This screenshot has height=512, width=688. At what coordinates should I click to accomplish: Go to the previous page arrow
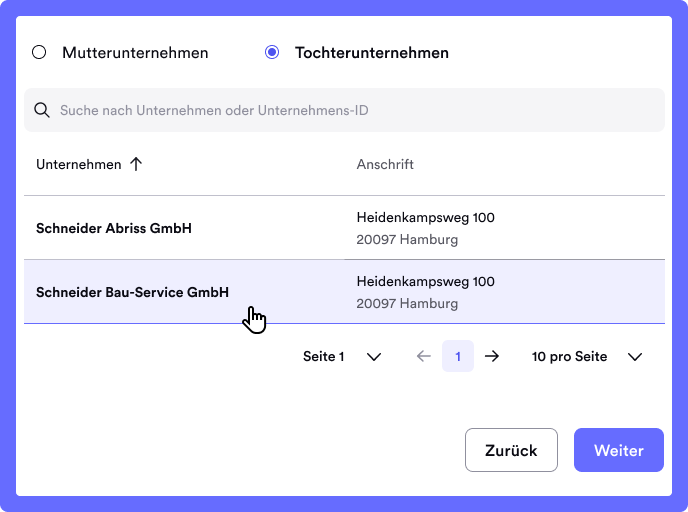point(423,356)
